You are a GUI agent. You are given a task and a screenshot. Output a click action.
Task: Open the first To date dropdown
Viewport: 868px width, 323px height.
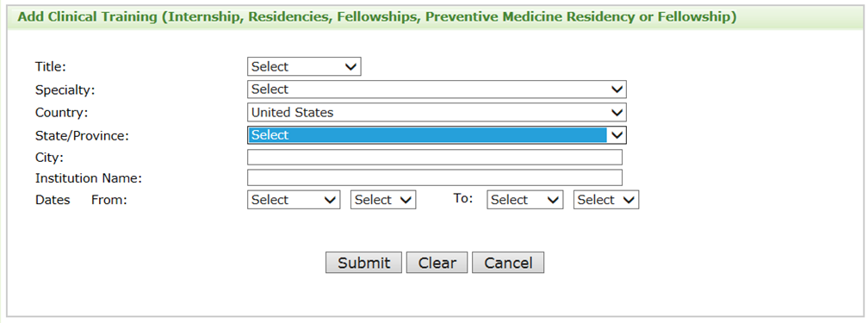click(524, 200)
